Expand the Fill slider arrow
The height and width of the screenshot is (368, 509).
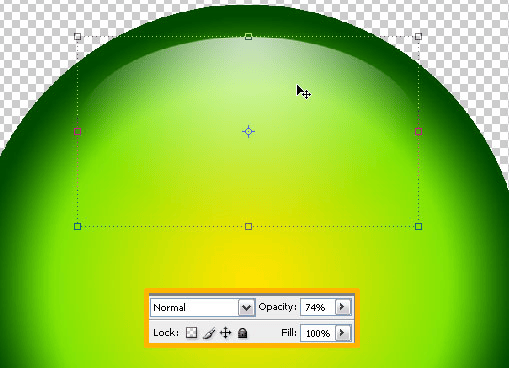pyautogui.click(x=342, y=333)
